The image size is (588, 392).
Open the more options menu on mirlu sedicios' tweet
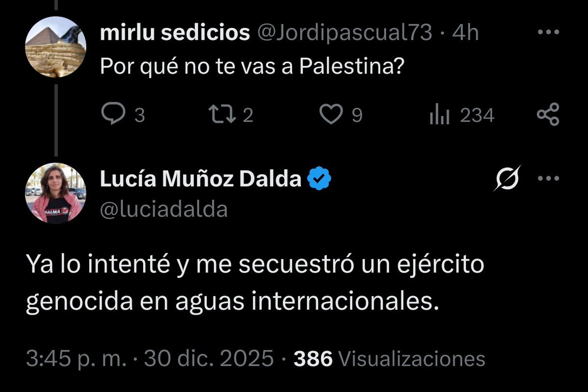point(548,32)
